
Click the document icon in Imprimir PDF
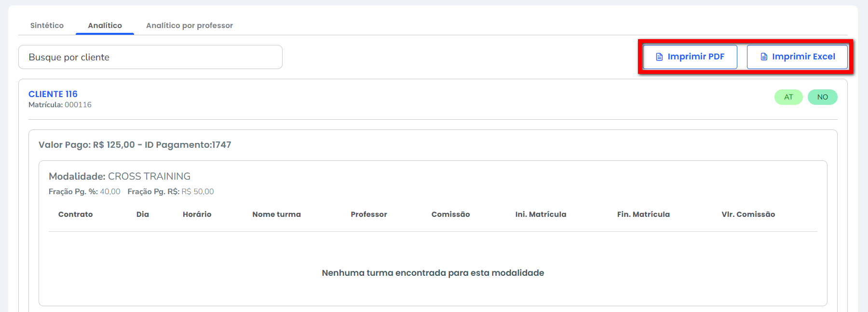pos(659,57)
